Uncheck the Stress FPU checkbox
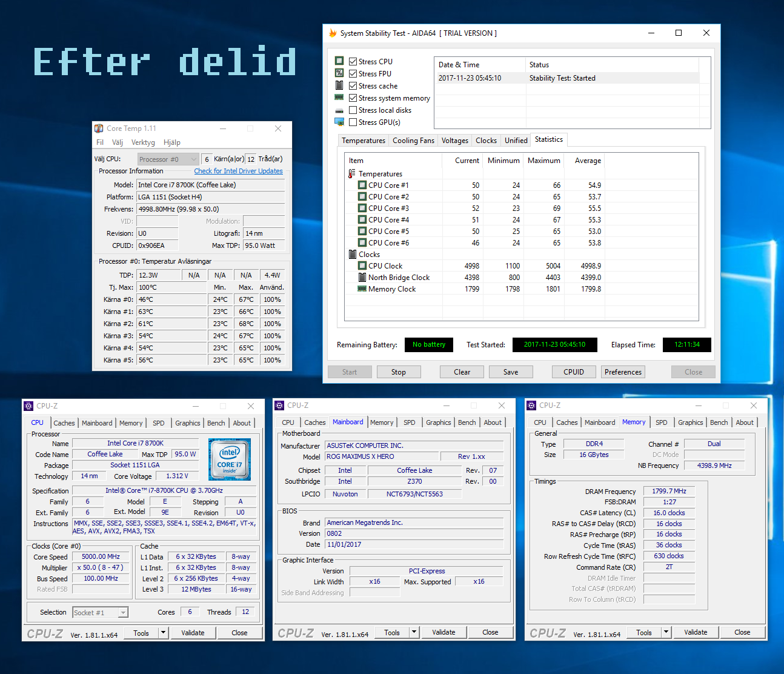Image resolution: width=784 pixels, height=674 pixels. [x=353, y=73]
